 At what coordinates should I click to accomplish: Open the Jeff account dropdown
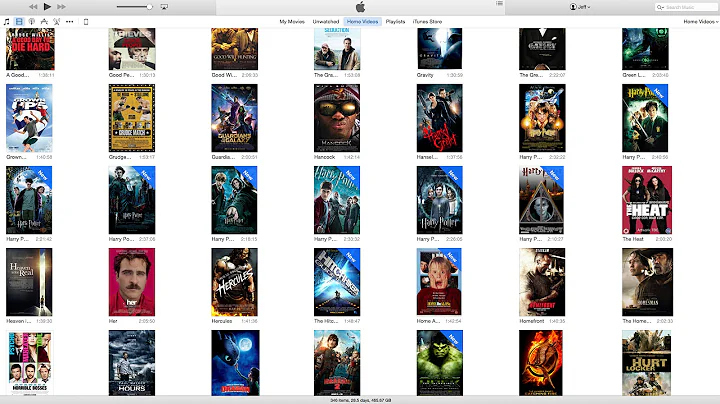(580, 7)
